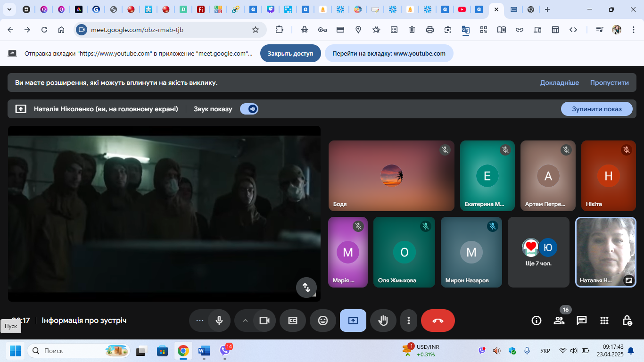Click Перейти на вкладку: www.youtube.com
This screenshot has width=644, height=362.
click(389, 53)
